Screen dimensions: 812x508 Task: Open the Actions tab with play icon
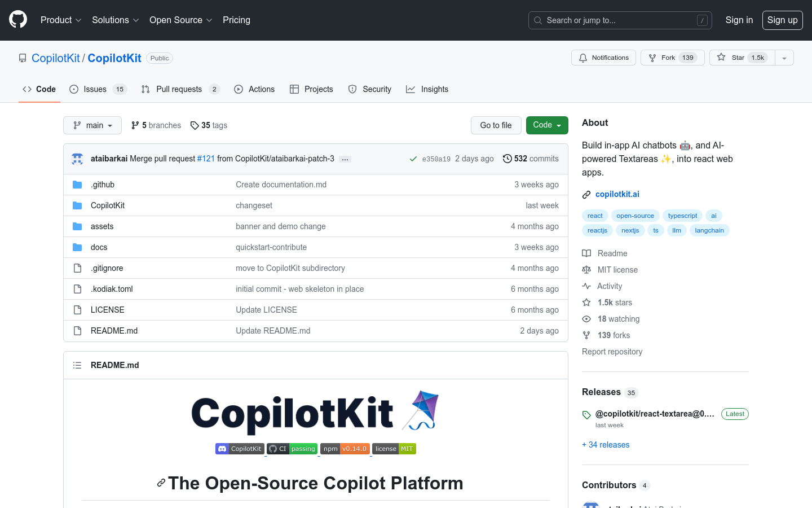click(x=239, y=89)
